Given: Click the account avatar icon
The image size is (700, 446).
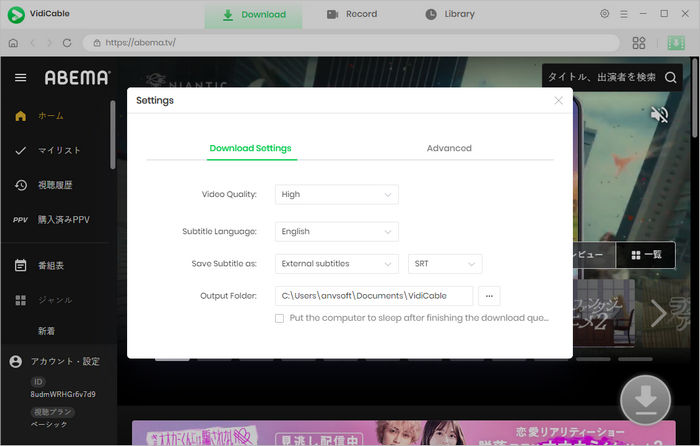Looking at the screenshot, I should click(x=16, y=361).
